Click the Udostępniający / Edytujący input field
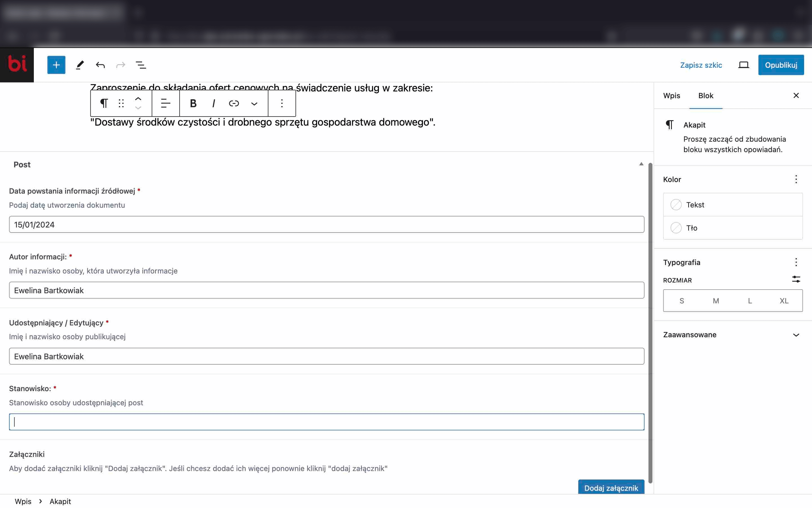 point(326,356)
